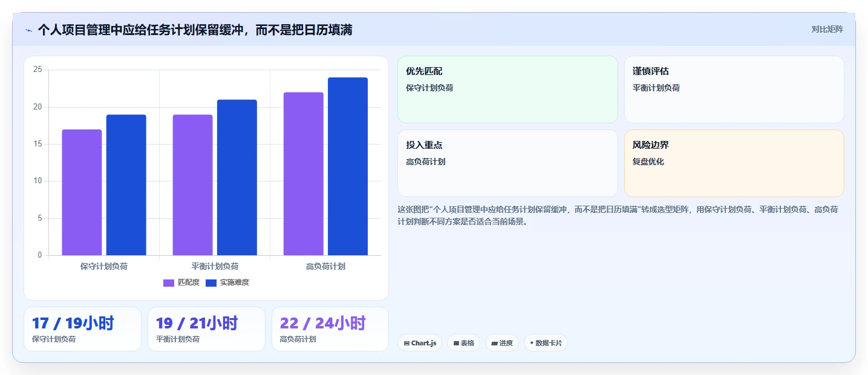Click y-axis value 25
Viewport: 868px width, 375px height.
coord(38,70)
